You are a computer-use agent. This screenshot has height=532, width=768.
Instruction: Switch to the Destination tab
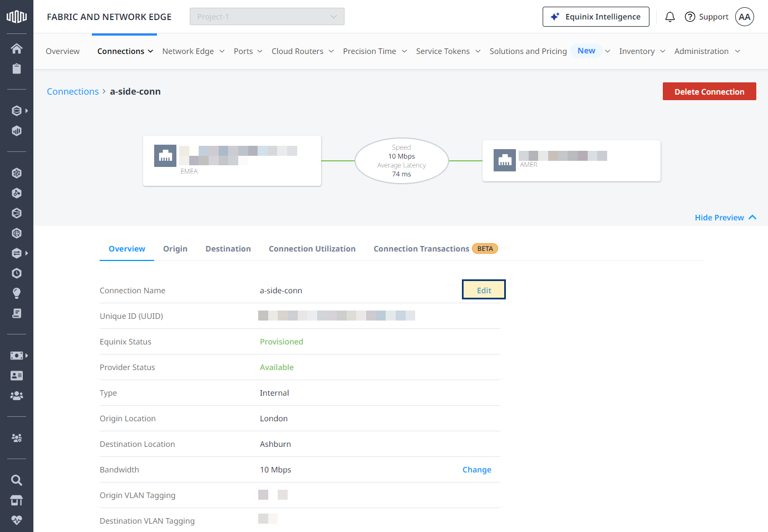point(228,249)
